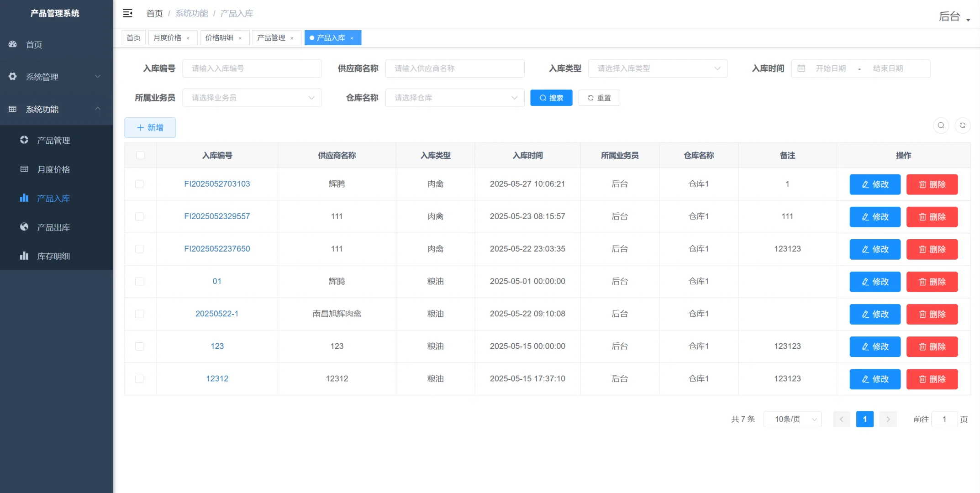The height and width of the screenshot is (493, 980).
Task: Click the calendar icon in 入库时间 field
Action: (x=801, y=68)
